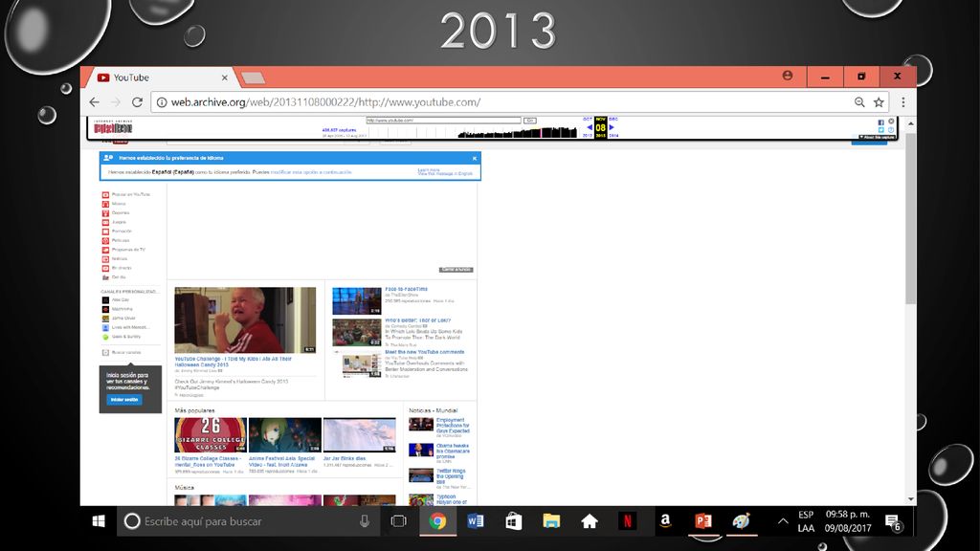
Task: Click the previous capture arrow by NOV
Action: [x=589, y=127]
